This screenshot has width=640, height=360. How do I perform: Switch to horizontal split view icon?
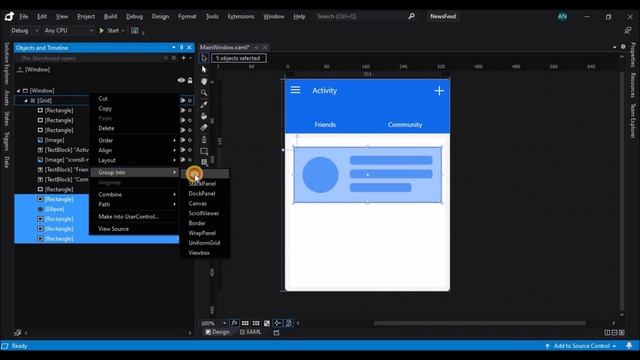pyautogui.click(x=614, y=333)
